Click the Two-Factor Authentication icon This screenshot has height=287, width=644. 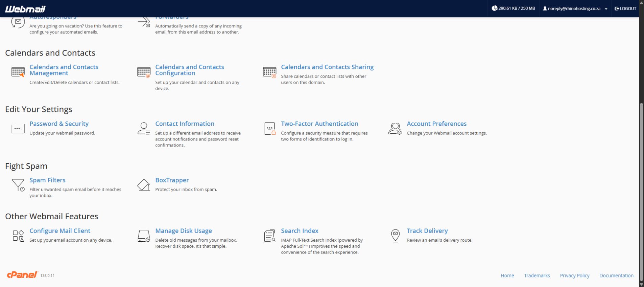click(269, 129)
